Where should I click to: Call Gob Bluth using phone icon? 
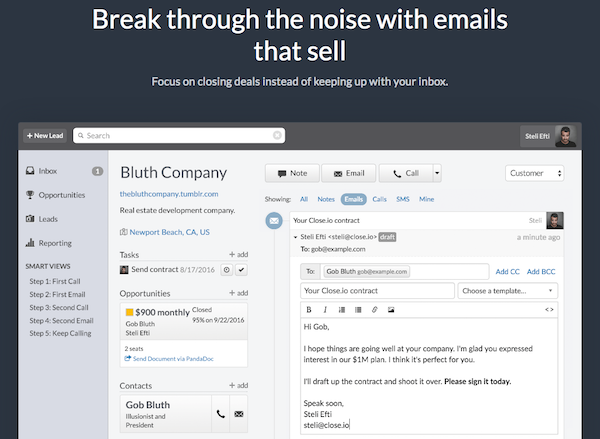pos(219,412)
